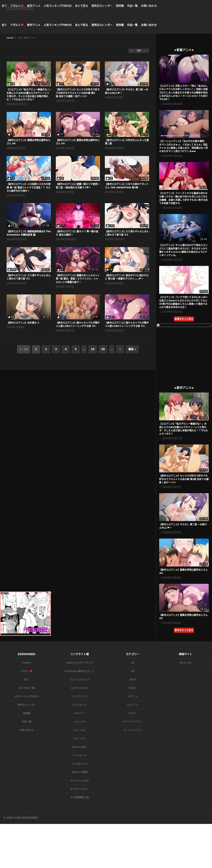Viewport: 212px width, 868px height.
Task: Open ワロタあんてな footer link
Action: [x=80, y=764]
